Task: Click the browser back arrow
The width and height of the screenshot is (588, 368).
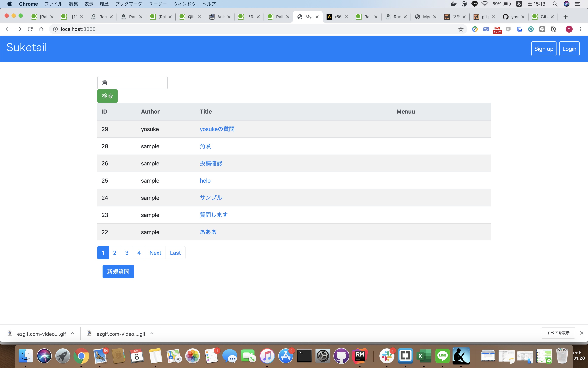Action: coord(8,29)
